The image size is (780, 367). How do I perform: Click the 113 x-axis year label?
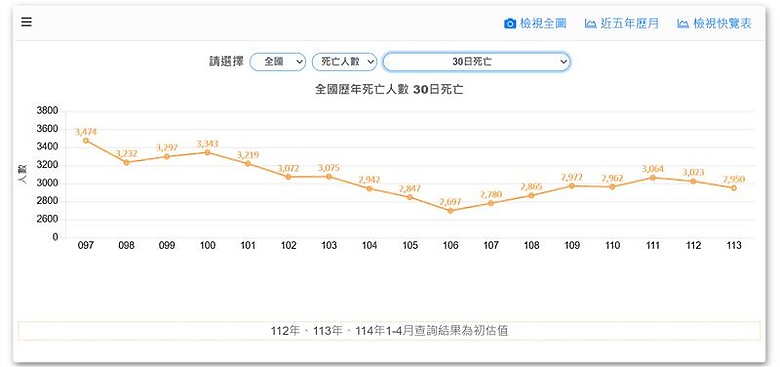coord(734,246)
